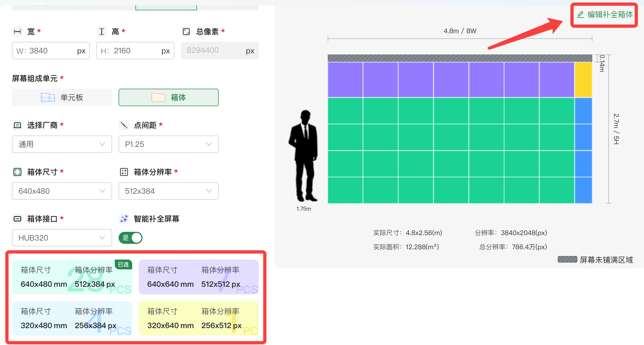
Task: Click the yellow cabinet block in preview
Action: point(583,80)
